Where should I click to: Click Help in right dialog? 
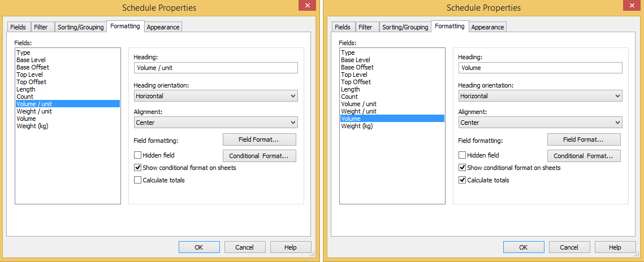coord(615,247)
